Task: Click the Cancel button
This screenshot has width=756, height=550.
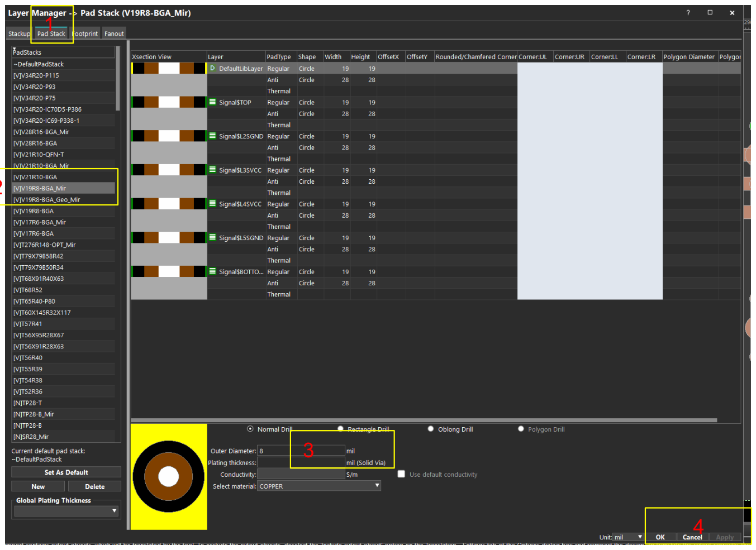Action: click(692, 537)
